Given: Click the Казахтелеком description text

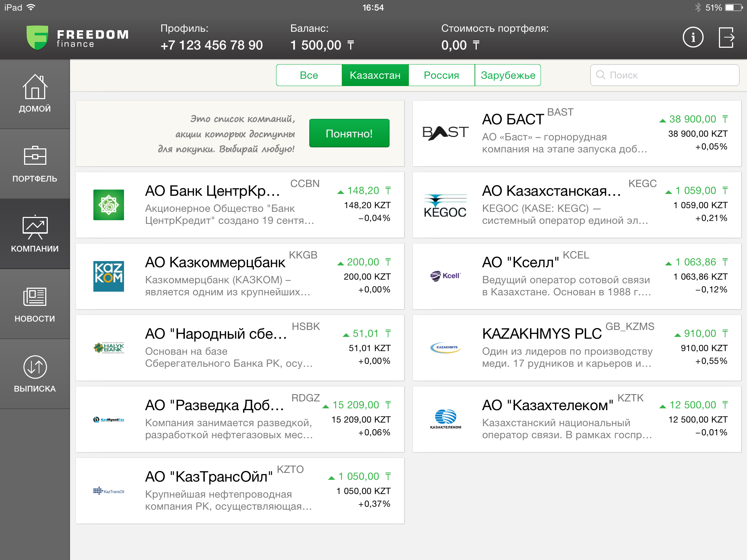Looking at the screenshot, I should (x=567, y=429).
